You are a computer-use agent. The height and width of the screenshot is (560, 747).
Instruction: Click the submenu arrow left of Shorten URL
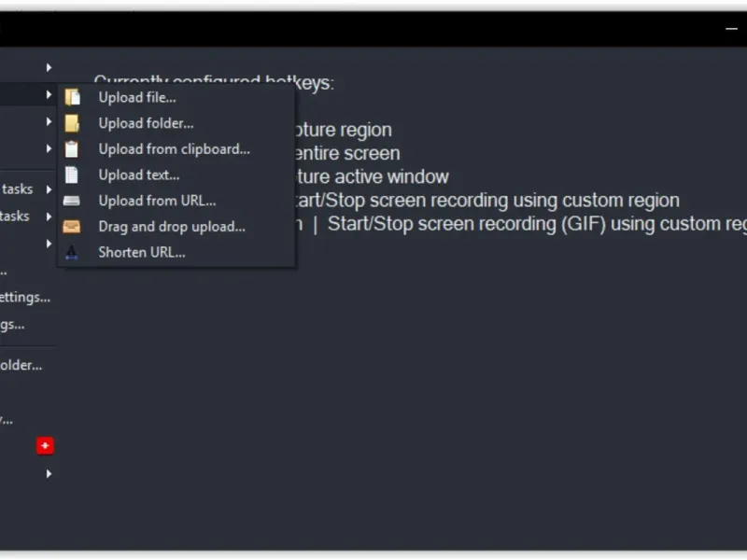coord(49,244)
